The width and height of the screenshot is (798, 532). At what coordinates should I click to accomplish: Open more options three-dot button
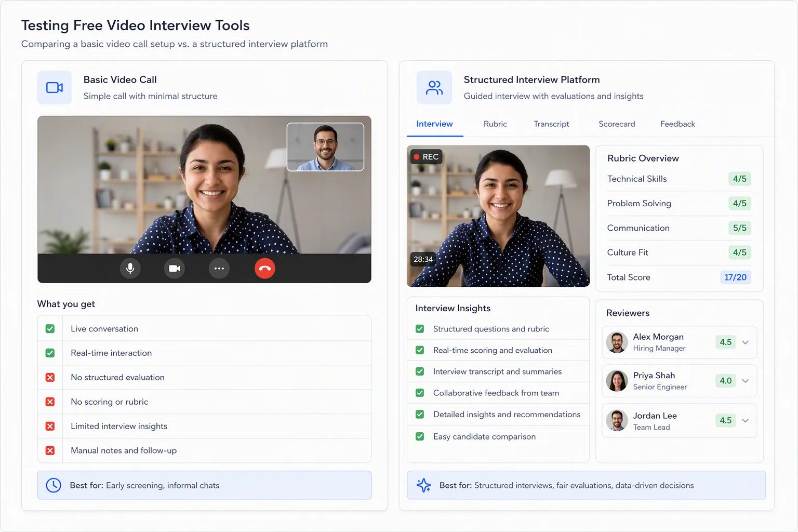219,268
